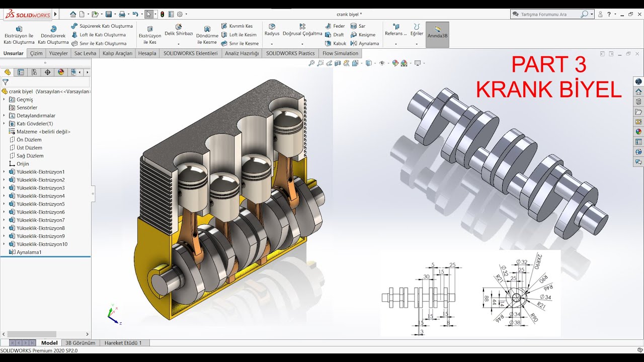The width and height of the screenshot is (644, 362).
Task: Click the Ekstrüzyon ile Kes tool
Action: (150, 35)
